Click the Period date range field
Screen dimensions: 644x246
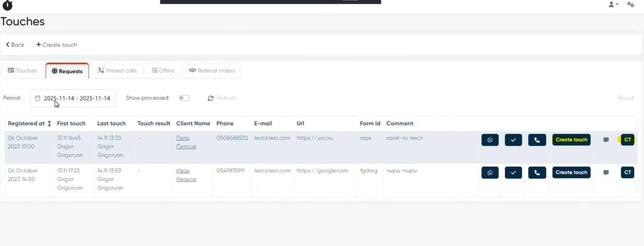pyautogui.click(x=73, y=98)
